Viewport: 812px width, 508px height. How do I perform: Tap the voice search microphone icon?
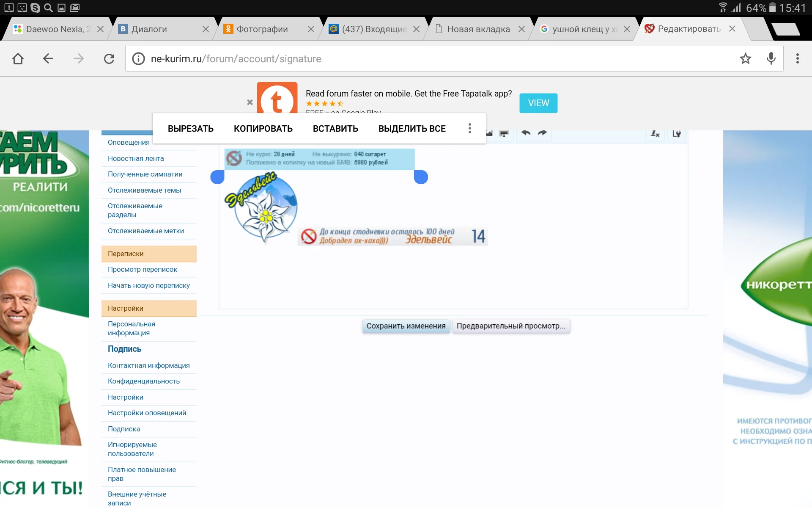point(771,58)
